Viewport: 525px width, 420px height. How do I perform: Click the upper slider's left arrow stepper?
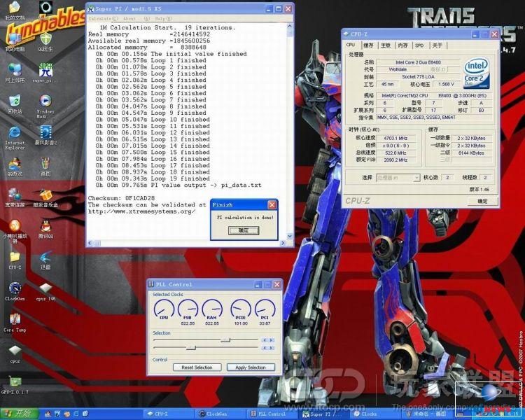(x=265, y=340)
